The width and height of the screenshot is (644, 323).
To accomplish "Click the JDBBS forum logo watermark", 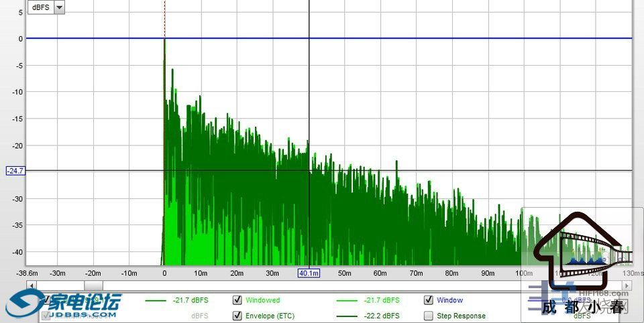I will [x=64, y=305].
